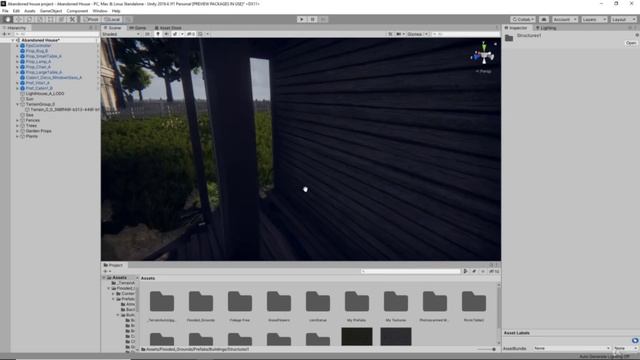Toggle Local/Global handle rotation
The width and height of the screenshot is (640, 360).
pyautogui.click(x=112, y=19)
